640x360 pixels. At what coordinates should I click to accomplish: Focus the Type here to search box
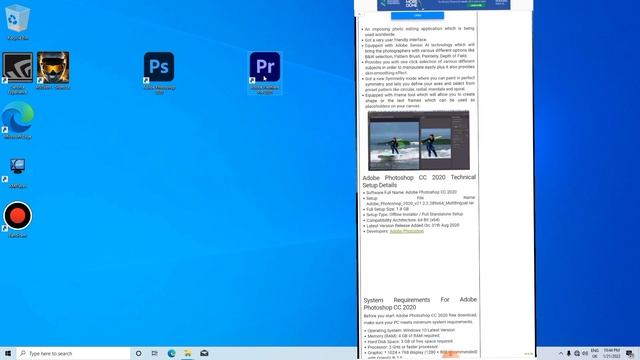(73, 353)
